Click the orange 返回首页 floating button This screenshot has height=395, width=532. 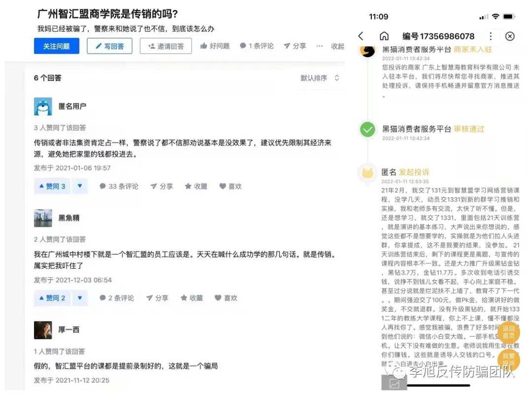point(508,332)
